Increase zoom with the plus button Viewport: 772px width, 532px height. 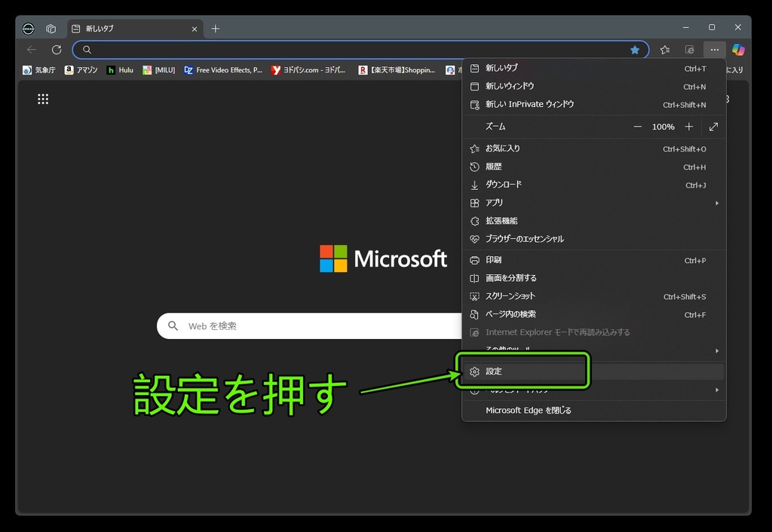(x=689, y=127)
